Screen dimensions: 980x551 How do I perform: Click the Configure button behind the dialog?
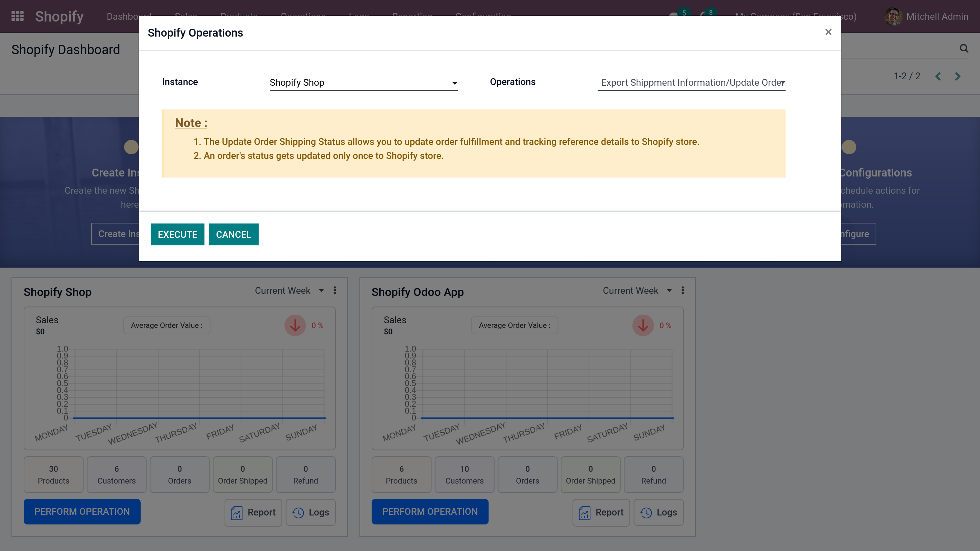[x=858, y=234]
